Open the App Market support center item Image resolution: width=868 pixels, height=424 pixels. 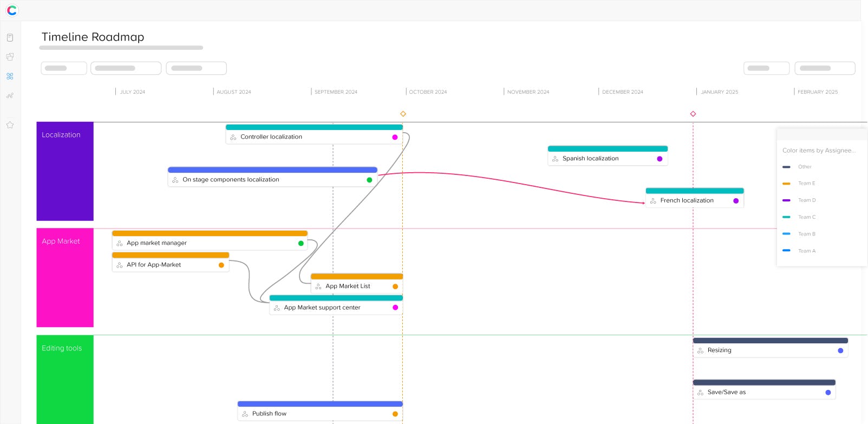pos(336,305)
